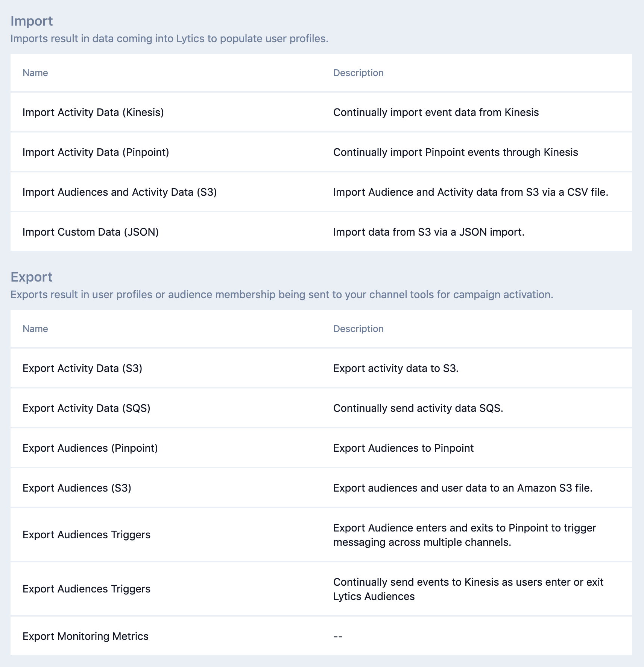This screenshot has width=644, height=667.
Task: Select Import Activity Data (Pinpoint) row
Action: (x=96, y=152)
